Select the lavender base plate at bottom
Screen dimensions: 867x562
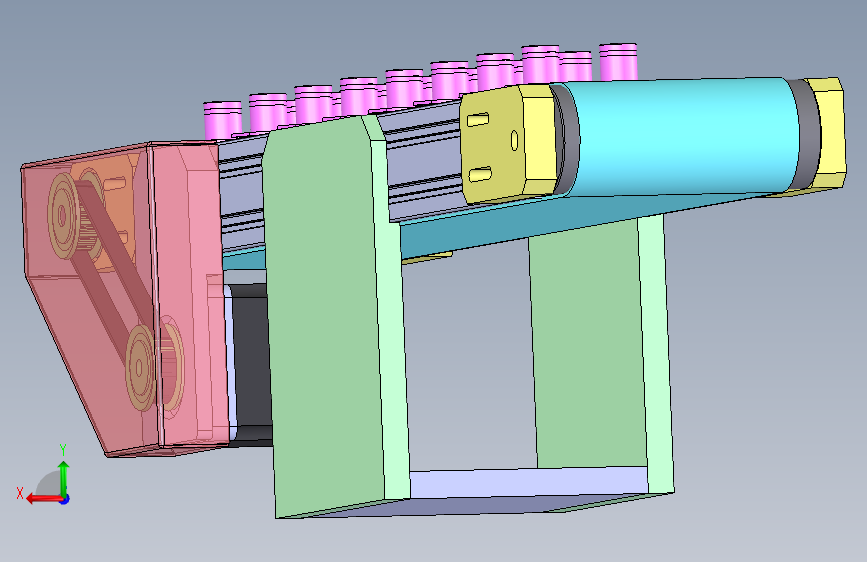pos(528,482)
